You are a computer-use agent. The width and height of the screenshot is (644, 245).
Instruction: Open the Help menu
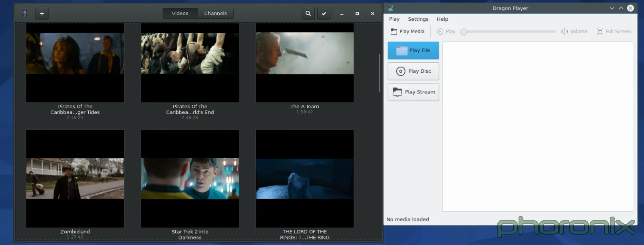[x=442, y=19]
